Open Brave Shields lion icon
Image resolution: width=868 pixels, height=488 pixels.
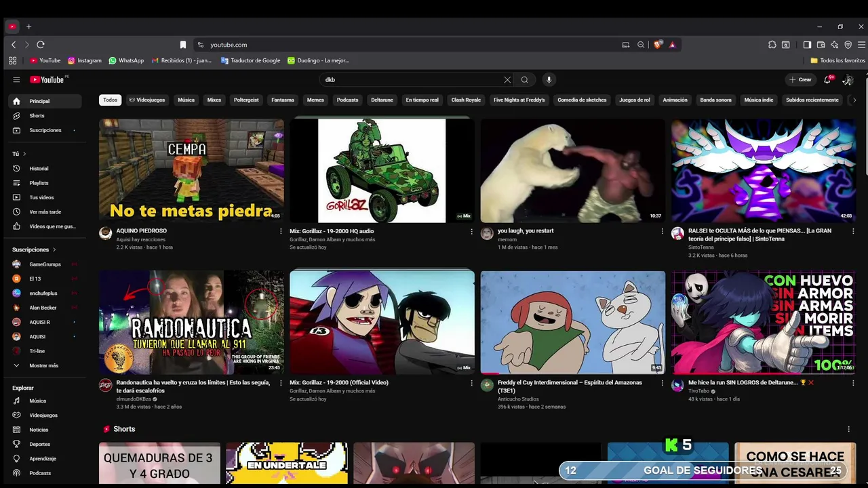[657, 45]
